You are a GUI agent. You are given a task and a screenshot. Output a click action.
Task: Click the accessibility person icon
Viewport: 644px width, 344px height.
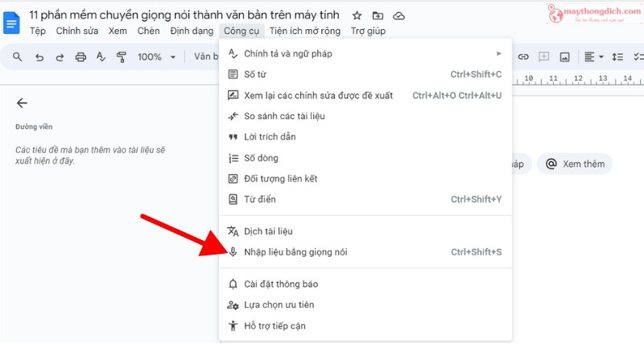(x=233, y=326)
